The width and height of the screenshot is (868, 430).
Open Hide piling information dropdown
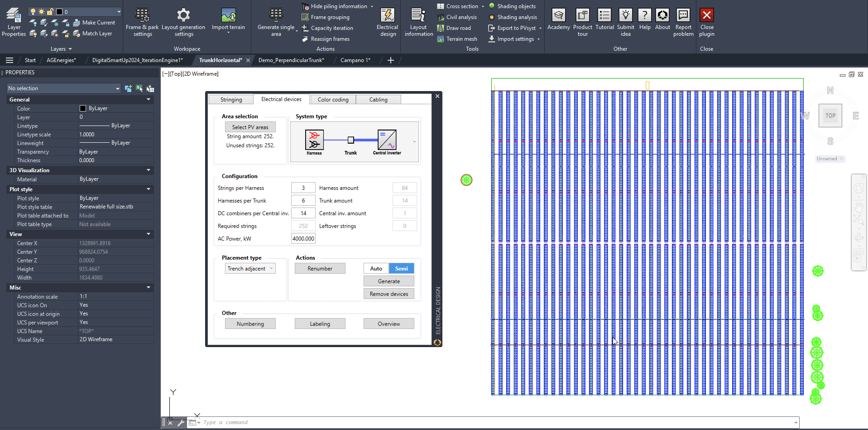pyautogui.click(x=372, y=6)
